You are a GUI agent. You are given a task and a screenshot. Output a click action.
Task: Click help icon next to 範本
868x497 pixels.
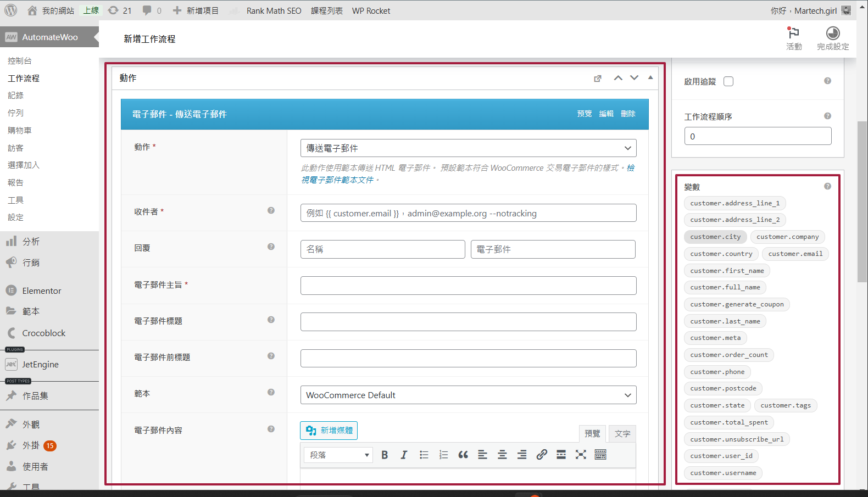point(271,392)
